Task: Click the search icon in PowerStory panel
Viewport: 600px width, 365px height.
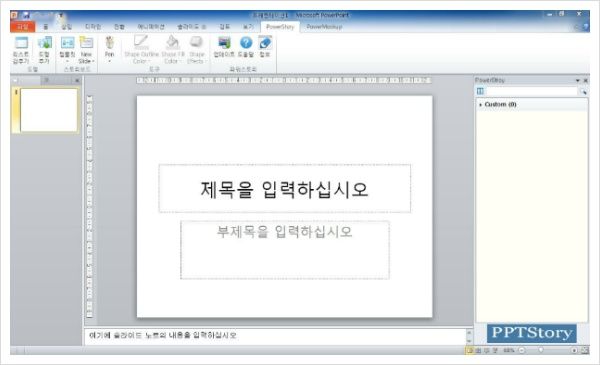Action: pos(583,92)
